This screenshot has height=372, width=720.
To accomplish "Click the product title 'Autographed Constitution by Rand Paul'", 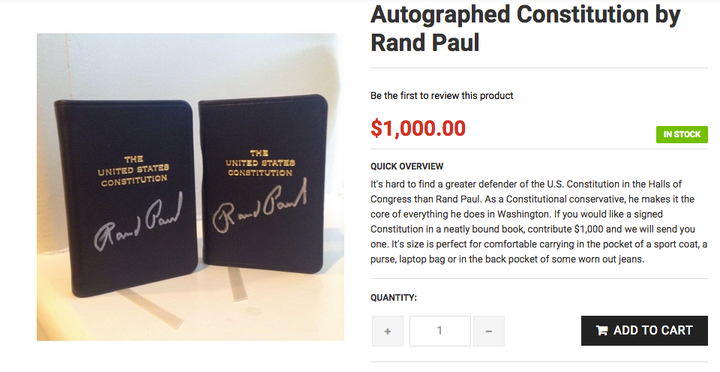I will coord(525,28).
